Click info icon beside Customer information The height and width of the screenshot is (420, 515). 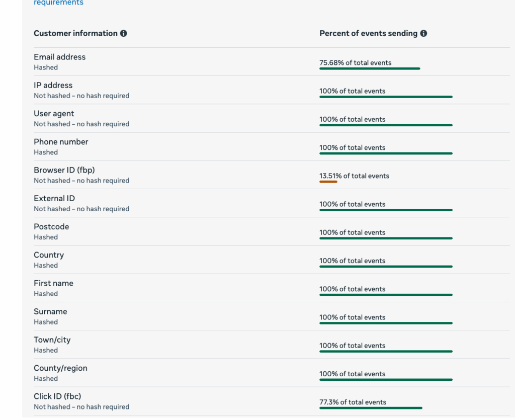click(x=124, y=34)
